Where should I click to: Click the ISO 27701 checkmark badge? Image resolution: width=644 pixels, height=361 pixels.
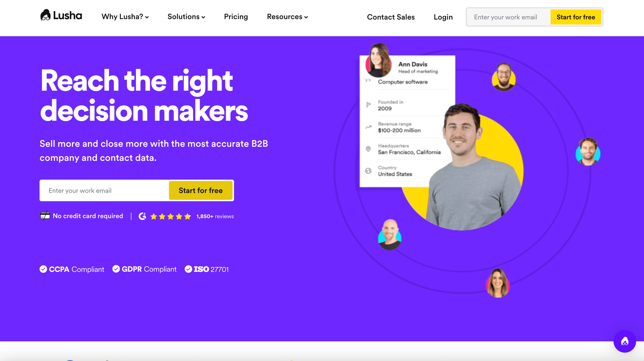[188, 269]
